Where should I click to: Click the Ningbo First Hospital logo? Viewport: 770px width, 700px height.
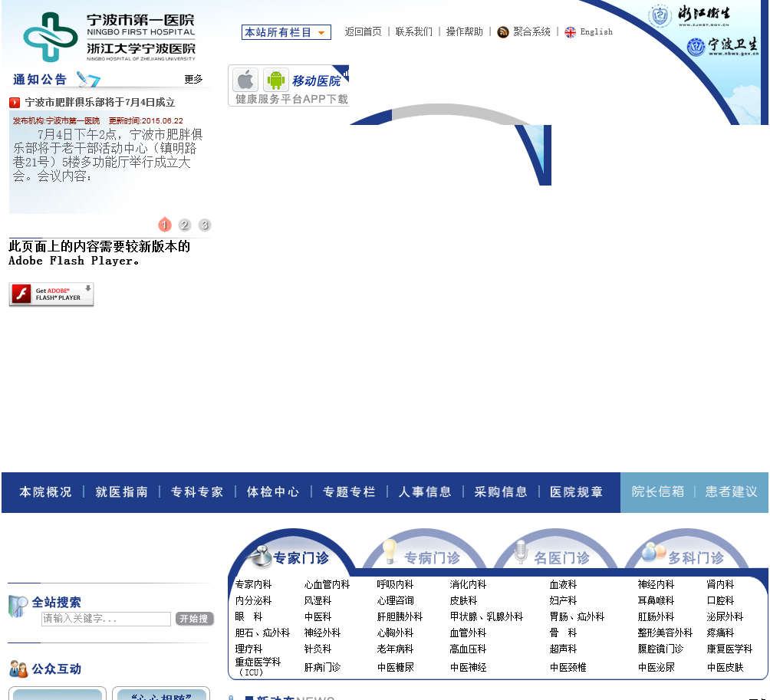(109, 37)
